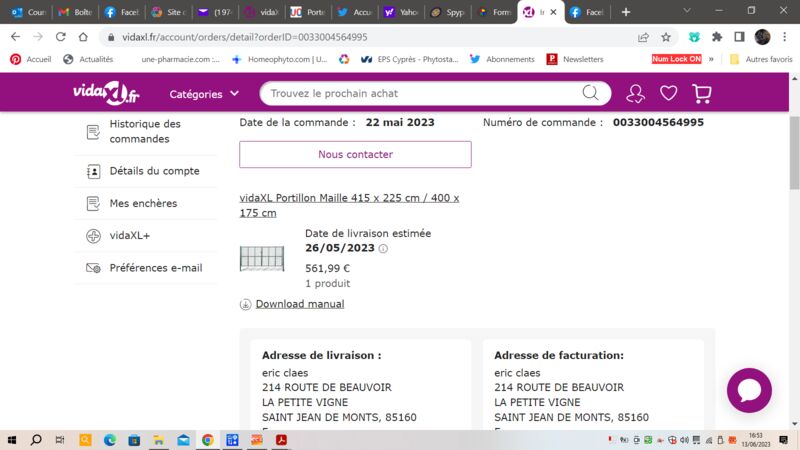This screenshot has height=450, width=800.
Task: Open the Abonnements Twitter bookmark
Action: [502, 59]
